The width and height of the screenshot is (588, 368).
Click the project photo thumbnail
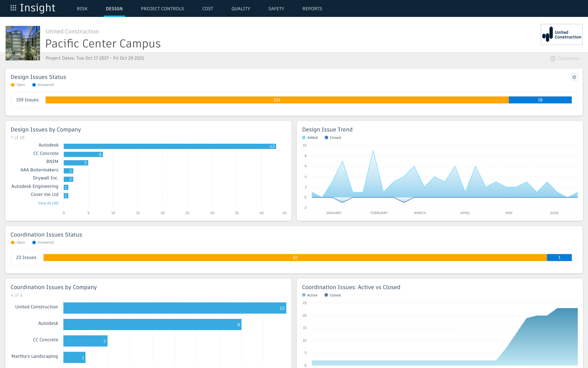(x=22, y=43)
